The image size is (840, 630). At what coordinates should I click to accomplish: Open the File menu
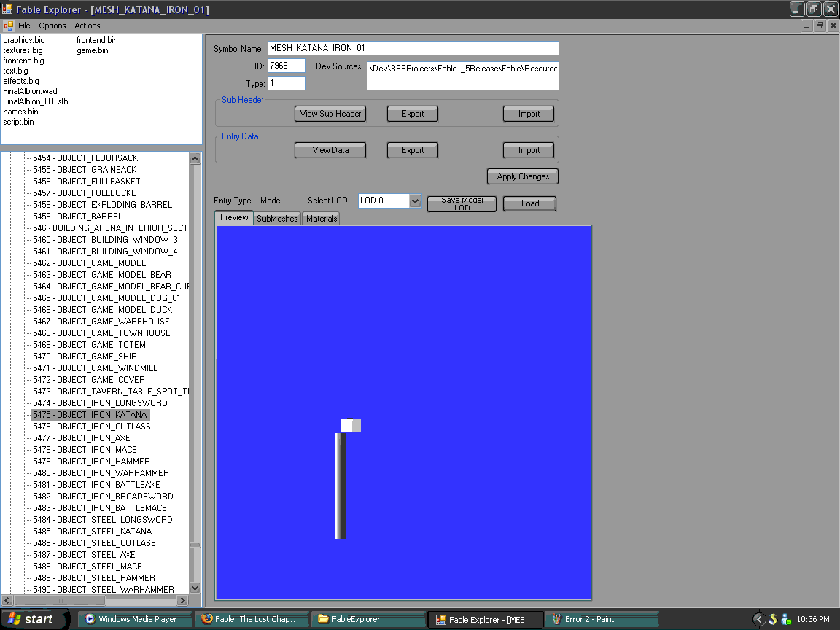pyautogui.click(x=24, y=26)
